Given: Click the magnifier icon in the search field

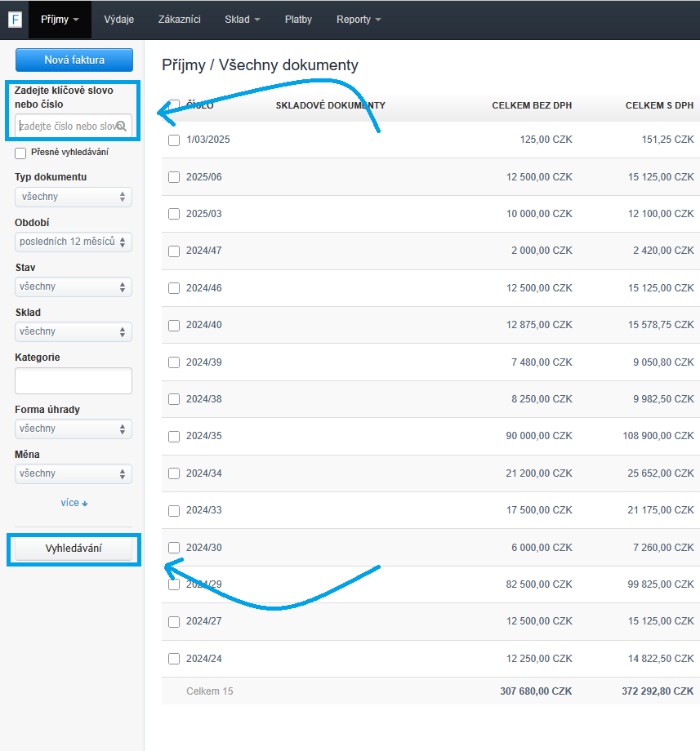Looking at the screenshot, I should pyautogui.click(x=121, y=126).
